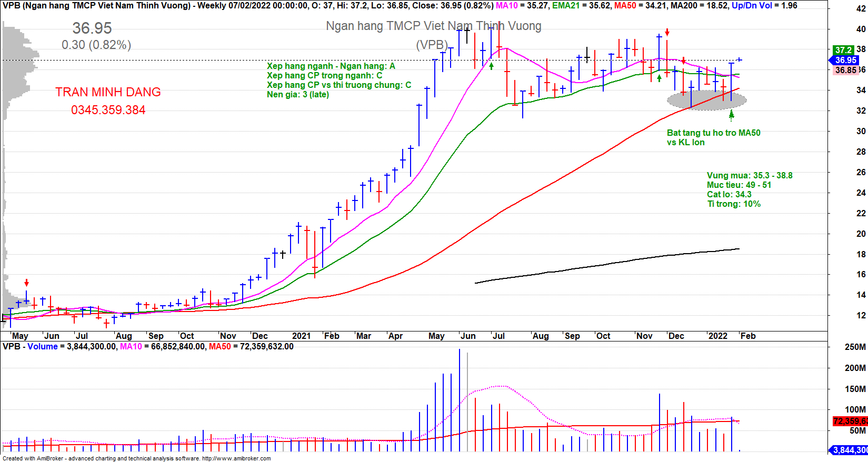The image size is (868, 462).
Task: Click the line Xep hang nganh - Ngan hang: A
Action: pyautogui.click(x=331, y=66)
